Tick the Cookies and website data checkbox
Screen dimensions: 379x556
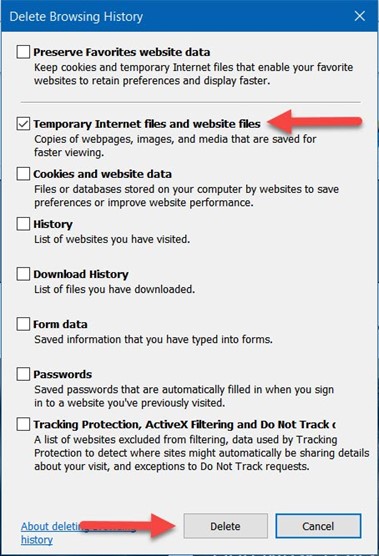(23, 174)
